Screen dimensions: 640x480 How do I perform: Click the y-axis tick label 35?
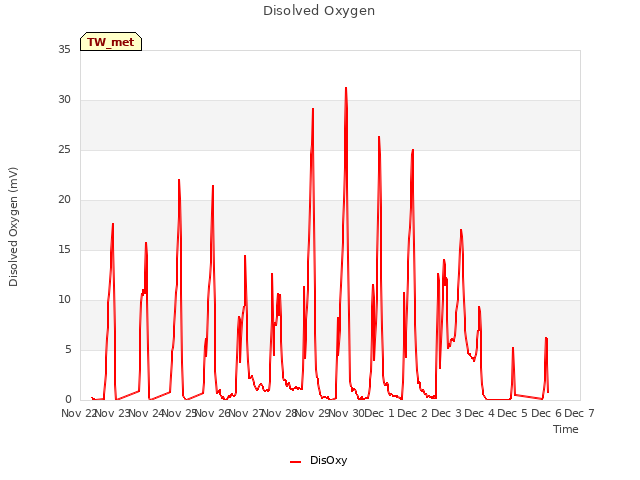pyautogui.click(x=64, y=50)
